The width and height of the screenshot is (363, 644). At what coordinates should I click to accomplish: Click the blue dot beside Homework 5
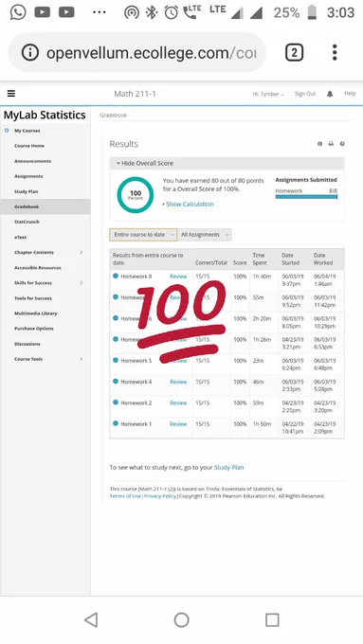[x=116, y=360]
